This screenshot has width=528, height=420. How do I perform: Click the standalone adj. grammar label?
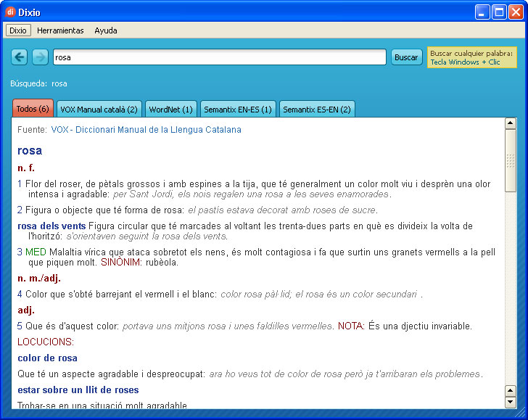[x=26, y=310]
